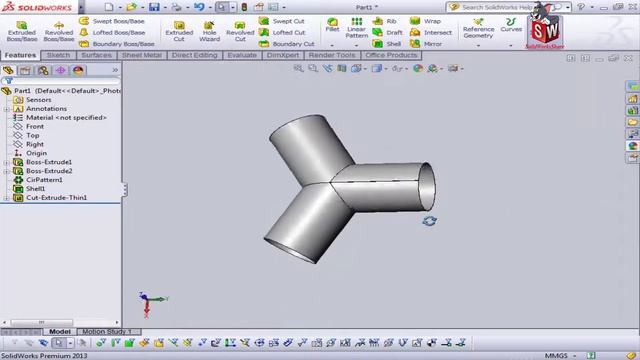Apply the Draft feature

(387, 32)
